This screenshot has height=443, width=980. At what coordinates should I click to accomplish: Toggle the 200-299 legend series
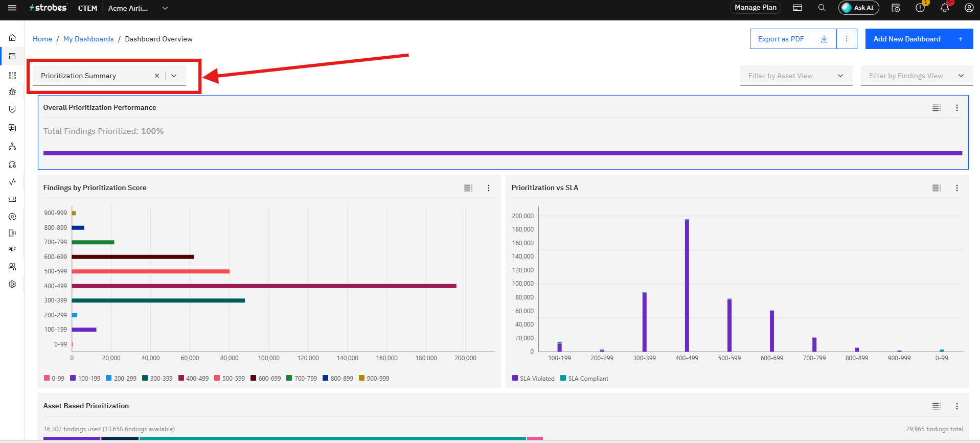click(121, 379)
